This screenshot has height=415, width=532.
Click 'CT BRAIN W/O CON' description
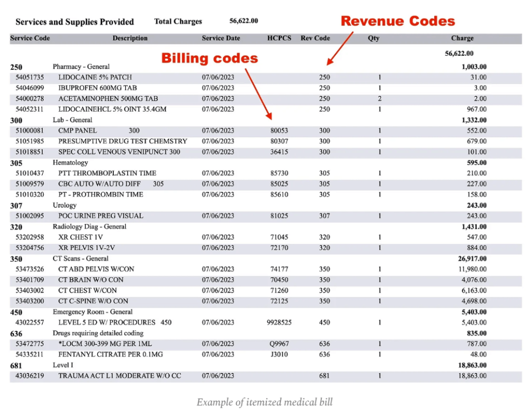[91, 280]
